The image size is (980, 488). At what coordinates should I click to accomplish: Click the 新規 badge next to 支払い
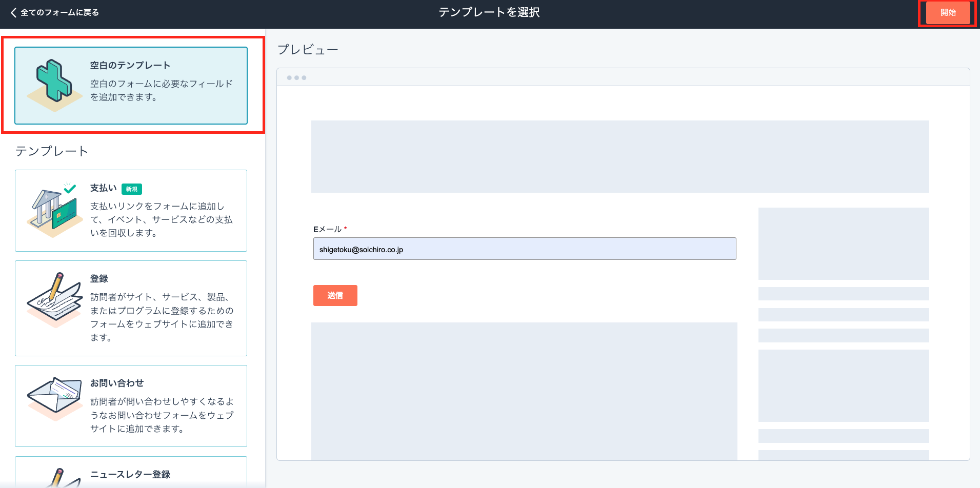click(x=132, y=189)
